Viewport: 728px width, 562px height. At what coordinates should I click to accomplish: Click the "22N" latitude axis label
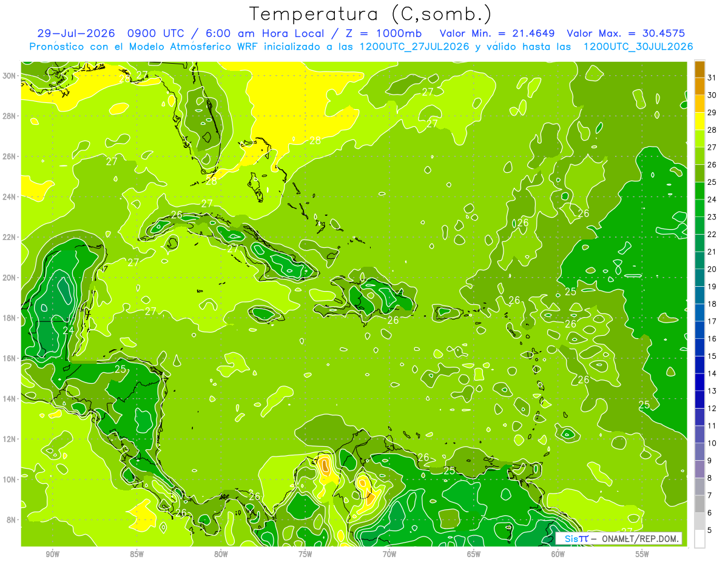(10, 237)
